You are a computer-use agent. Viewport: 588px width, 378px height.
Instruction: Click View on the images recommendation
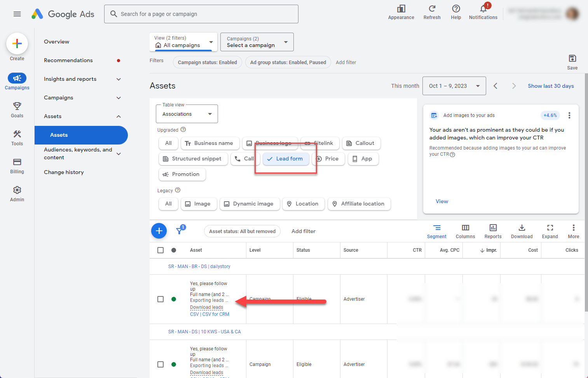pyautogui.click(x=442, y=201)
